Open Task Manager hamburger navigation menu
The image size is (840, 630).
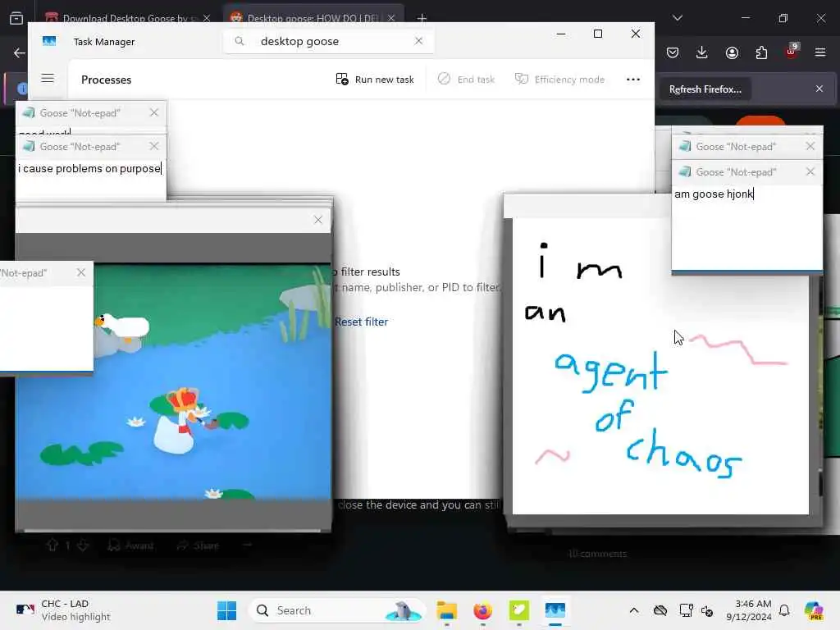48,78
